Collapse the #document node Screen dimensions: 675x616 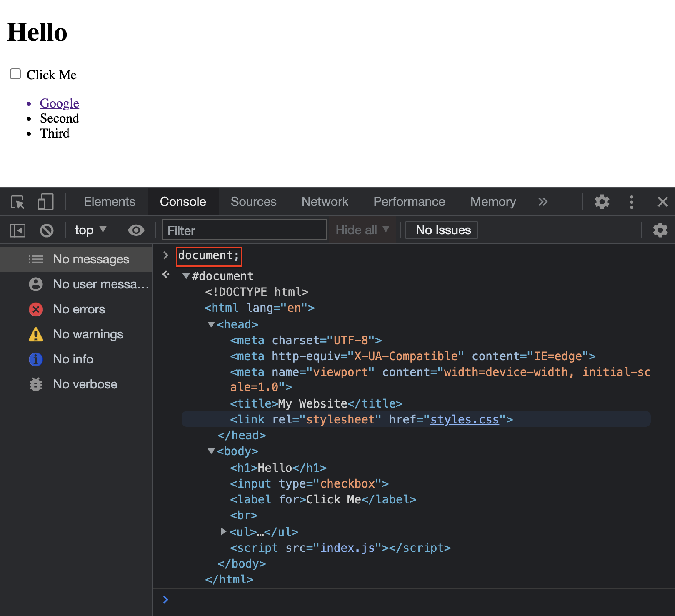[x=186, y=276]
